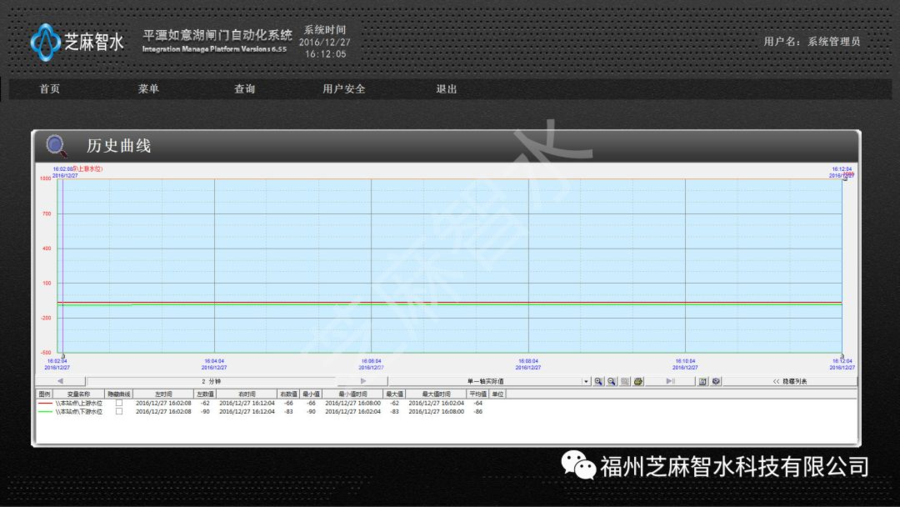Open the 查询 menu item

pyautogui.click(x=245, y=89)
